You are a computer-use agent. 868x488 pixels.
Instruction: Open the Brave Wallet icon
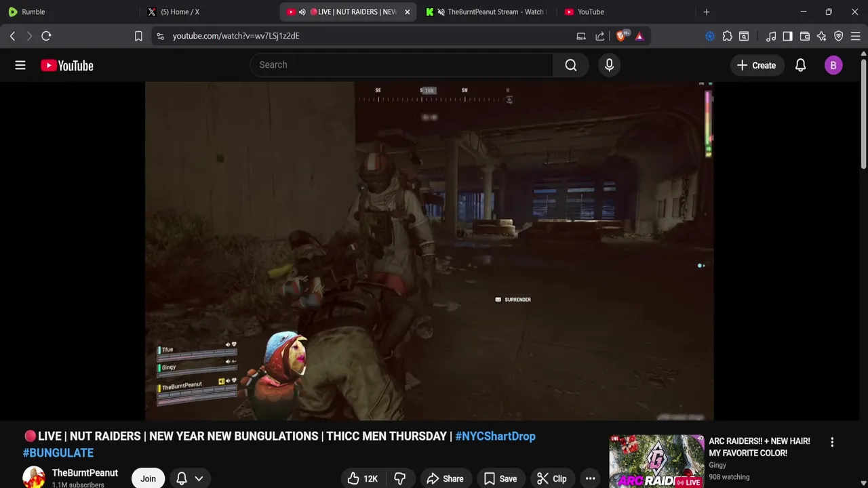pyautogui.click(x=805, y=36)
